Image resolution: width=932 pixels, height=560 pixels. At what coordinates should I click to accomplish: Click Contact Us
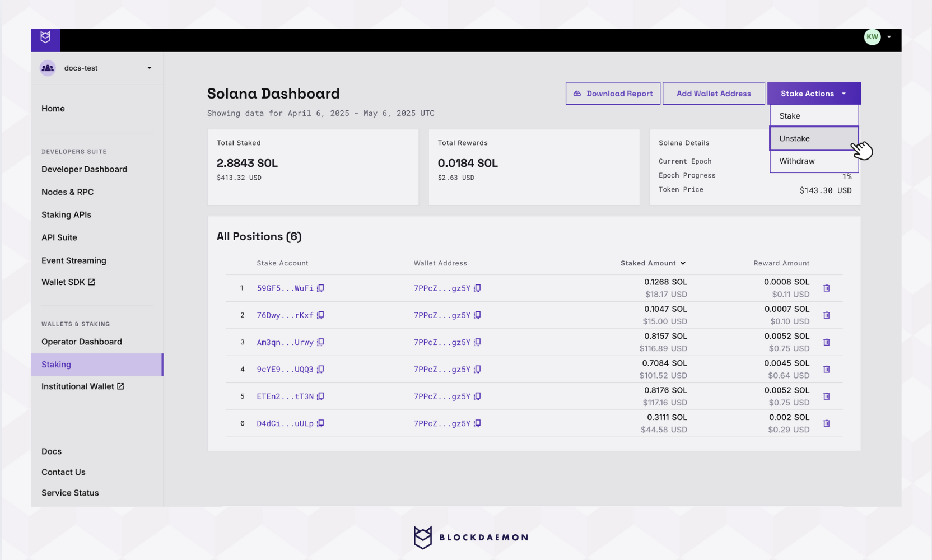pyautogui.click(x=63, y=472)
